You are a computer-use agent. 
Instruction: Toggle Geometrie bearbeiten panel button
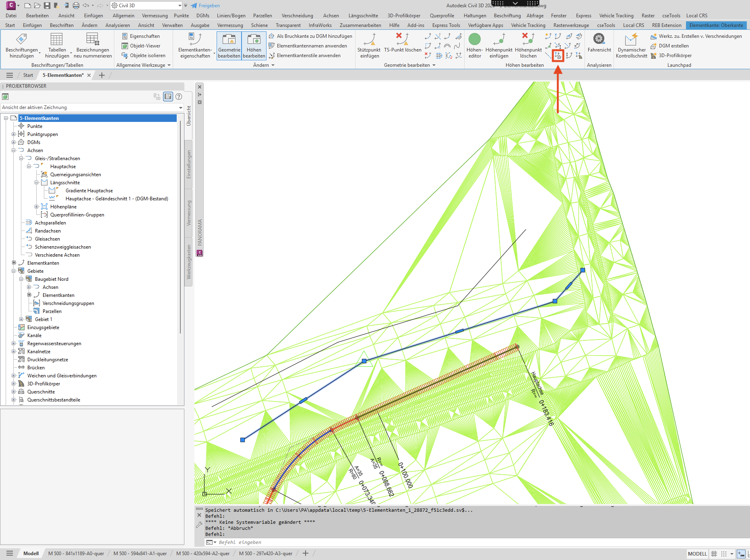229,46
